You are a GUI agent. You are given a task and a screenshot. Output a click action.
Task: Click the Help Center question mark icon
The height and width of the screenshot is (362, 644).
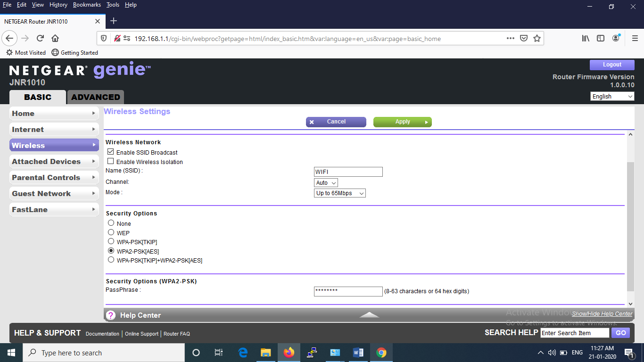tap(111, 315)
